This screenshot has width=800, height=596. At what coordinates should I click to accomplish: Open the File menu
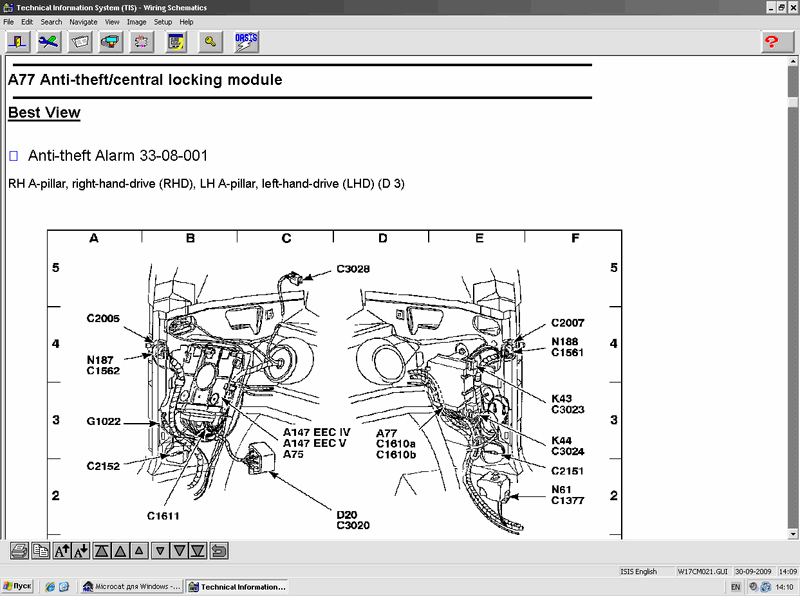point(9,21)
